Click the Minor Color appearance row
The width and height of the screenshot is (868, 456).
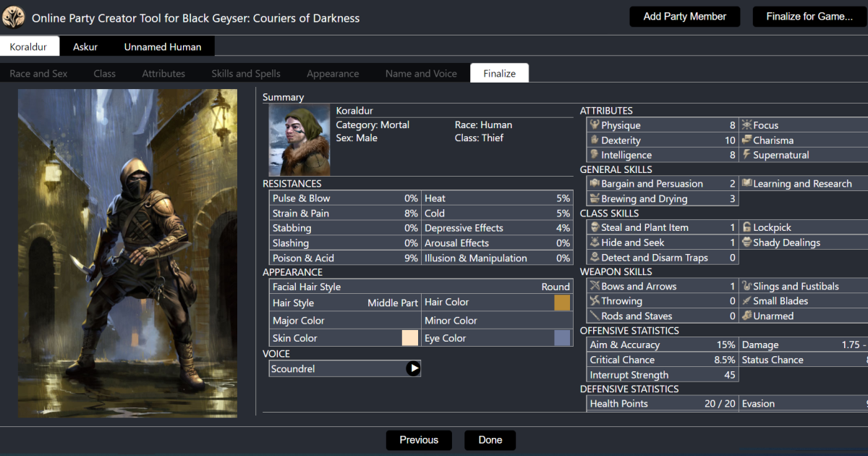click(x=497, y=321)
